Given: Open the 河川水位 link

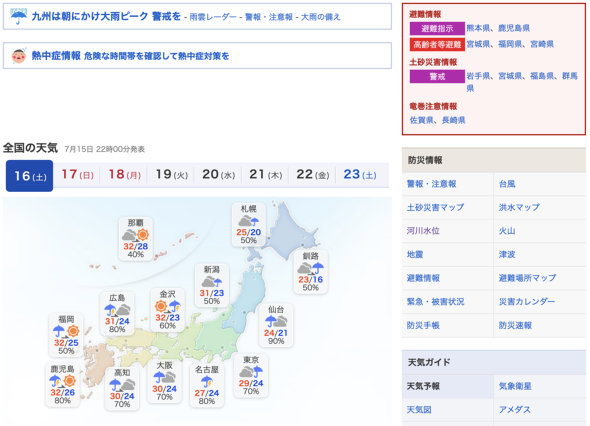Looking at the screenshot, I should [423, 231].
